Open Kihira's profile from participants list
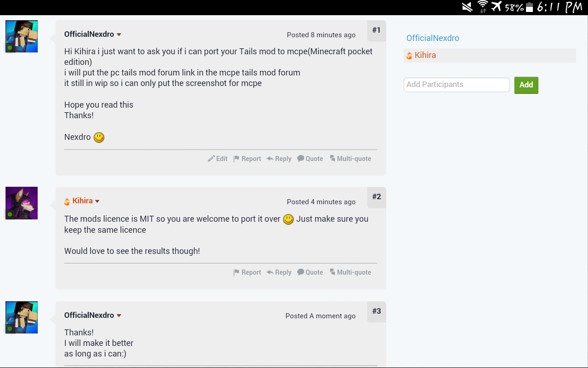The width and height of the screenshot is (588, 368). tap(425, 55)
